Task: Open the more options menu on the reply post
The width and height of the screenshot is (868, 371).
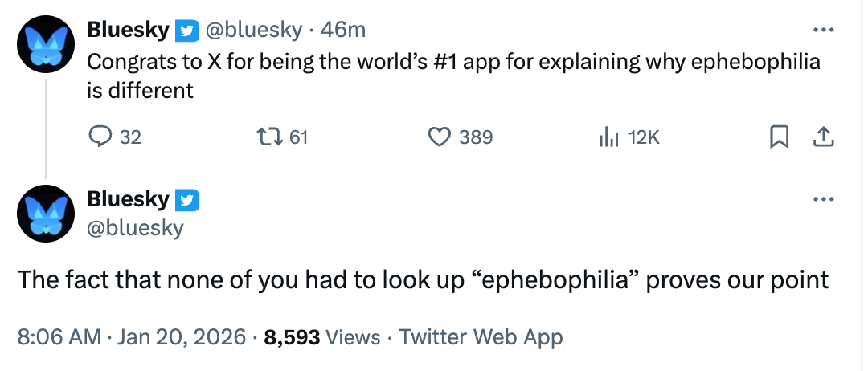Action: click(x=823, y=199)
